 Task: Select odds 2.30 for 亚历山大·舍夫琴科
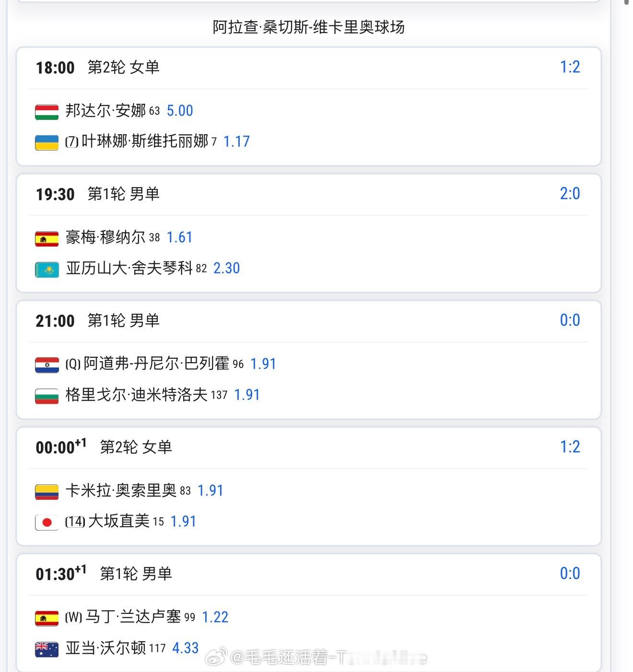coord(226,268)
